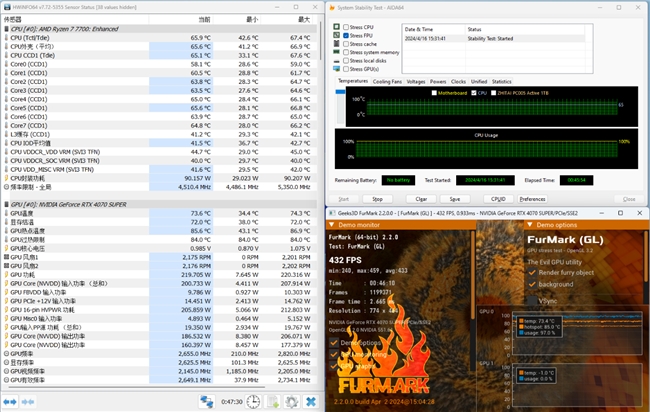Click the HWiNFO vertical scrollbar

point(321,41)
